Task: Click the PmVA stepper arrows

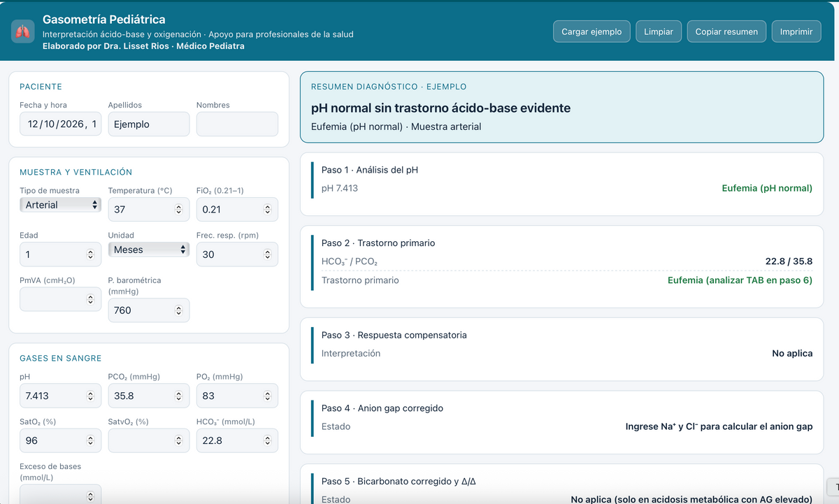Action: pos(90,299)
